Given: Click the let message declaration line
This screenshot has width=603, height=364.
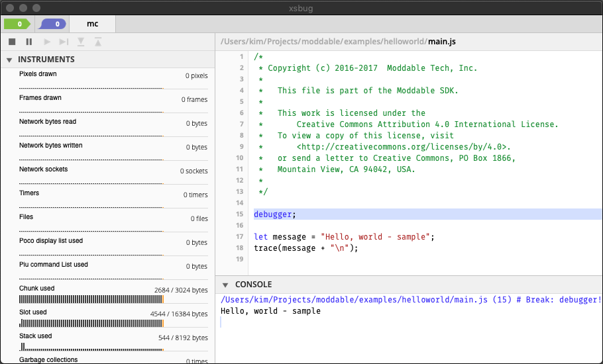Looking at the screenshot, I should click(344, 237).
